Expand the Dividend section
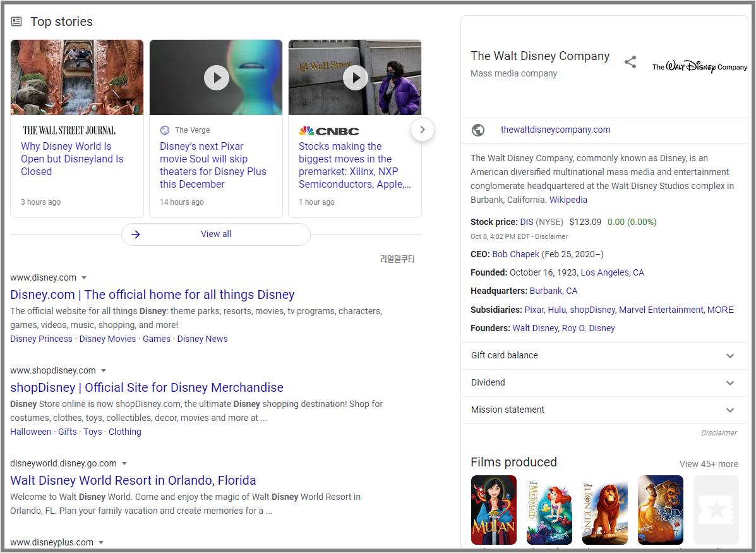This screenshot has width=756, height=553. coord(604,382)
